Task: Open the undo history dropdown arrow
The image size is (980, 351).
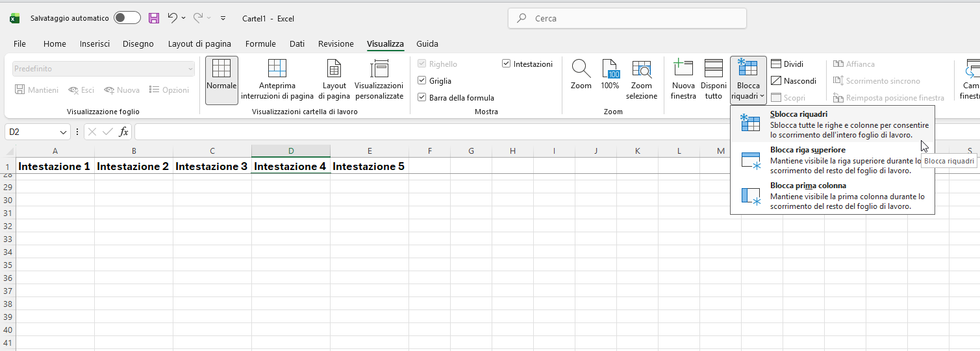Action: 184,18
